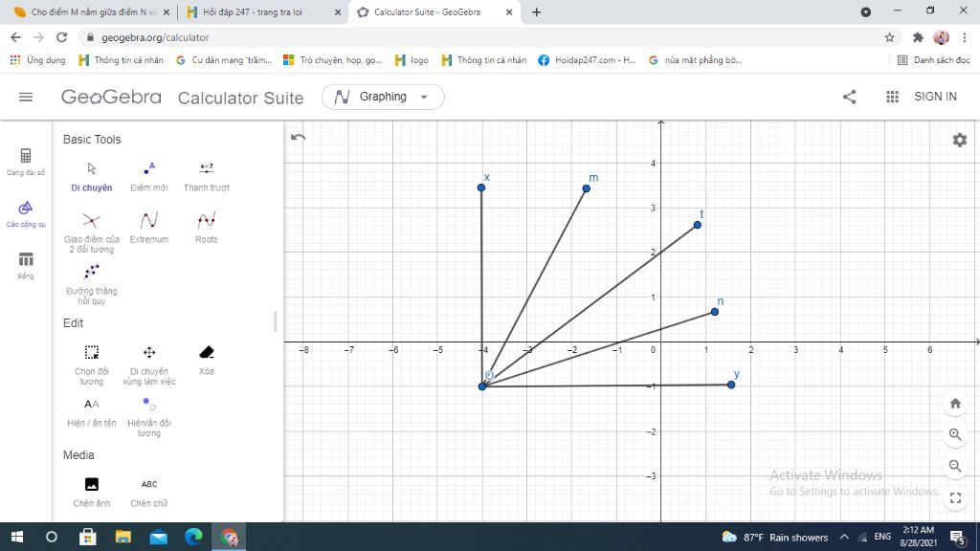This screenshot has height=551, width=980.
Task: Go back to previous page
Action: coord(15,37)
